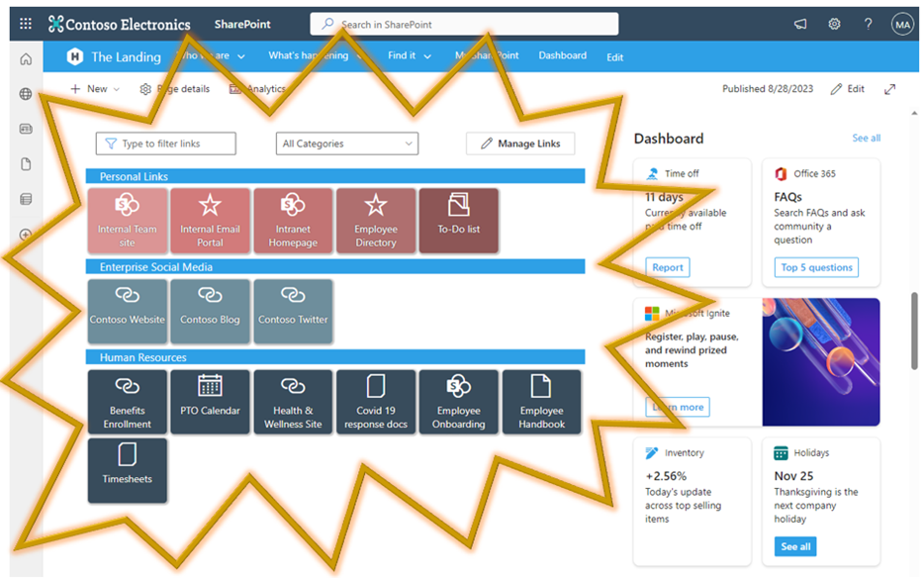924x578 pixels.
Task: Expand the All Categories dropdown
Action: tap(347, 144)
